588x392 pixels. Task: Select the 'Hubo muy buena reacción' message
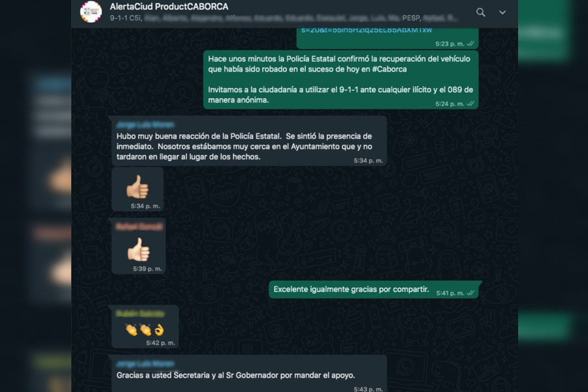[x=249, y=140]
